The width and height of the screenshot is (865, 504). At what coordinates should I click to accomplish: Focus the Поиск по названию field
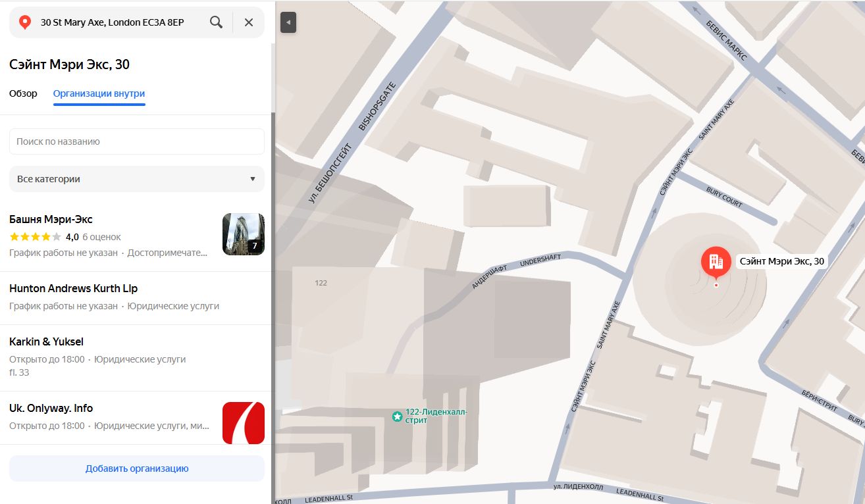[137, 141]
